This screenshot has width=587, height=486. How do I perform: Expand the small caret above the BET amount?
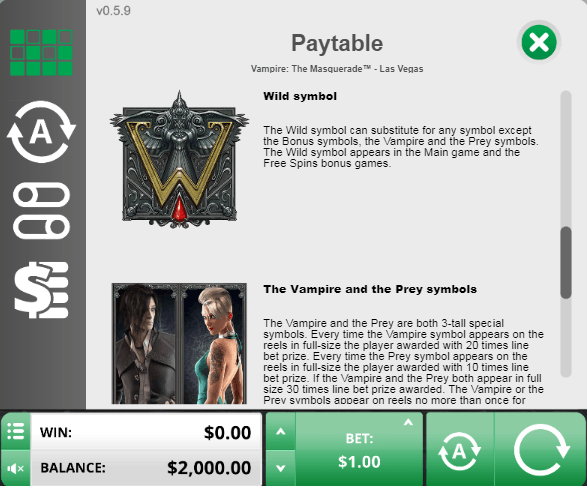tap(408, 423)
